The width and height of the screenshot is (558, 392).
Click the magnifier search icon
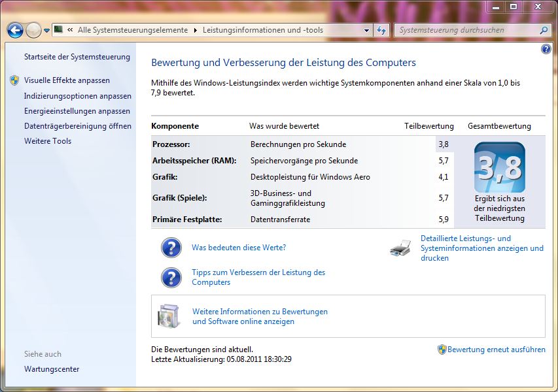pyautogui.click(x=544, y=30)
